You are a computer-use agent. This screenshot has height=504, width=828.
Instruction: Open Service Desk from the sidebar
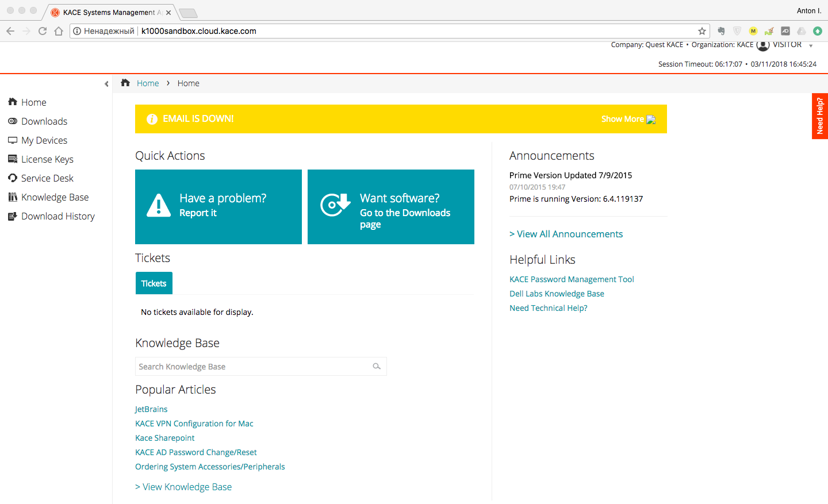click(47, 178)
